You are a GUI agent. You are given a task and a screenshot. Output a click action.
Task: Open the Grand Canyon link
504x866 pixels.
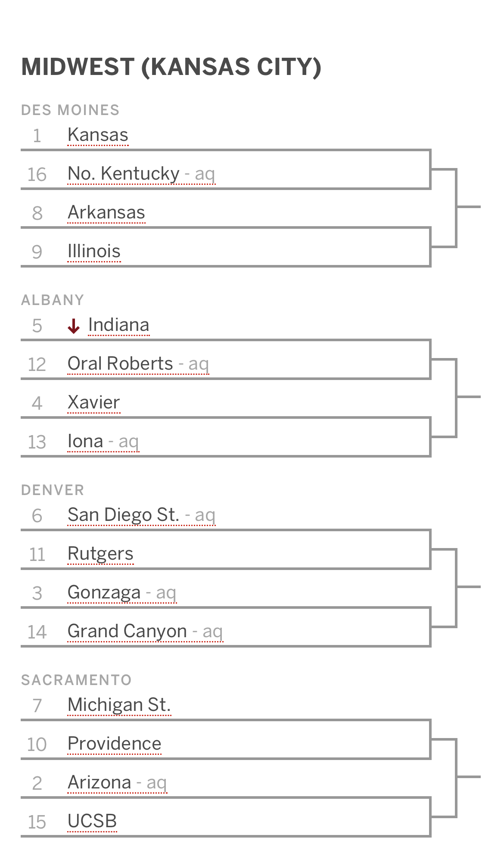[145, 632]
